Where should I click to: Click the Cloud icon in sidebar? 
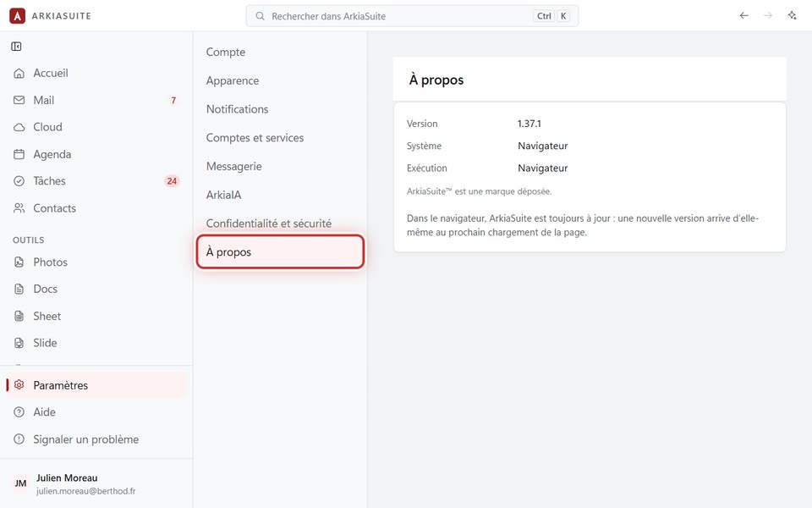point(19,127)
